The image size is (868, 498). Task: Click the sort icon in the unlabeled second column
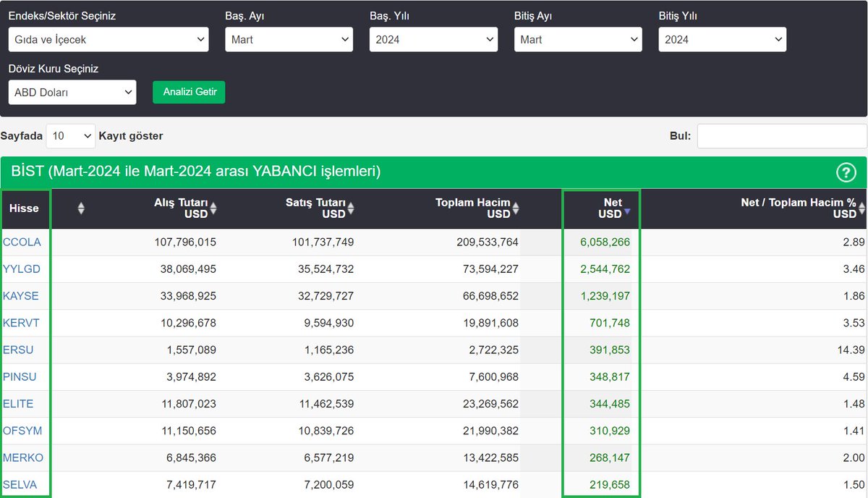[x=80, y=208]
